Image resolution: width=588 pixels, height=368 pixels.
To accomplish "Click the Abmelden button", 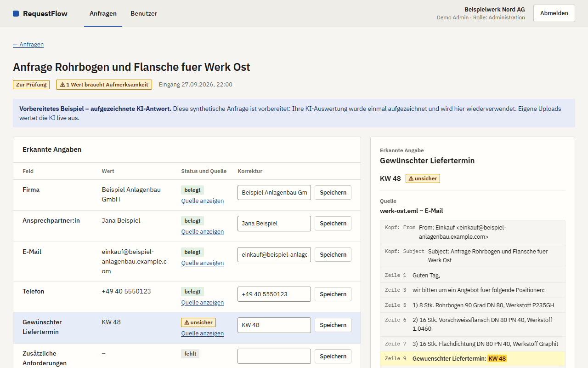I will coord(554,13).
